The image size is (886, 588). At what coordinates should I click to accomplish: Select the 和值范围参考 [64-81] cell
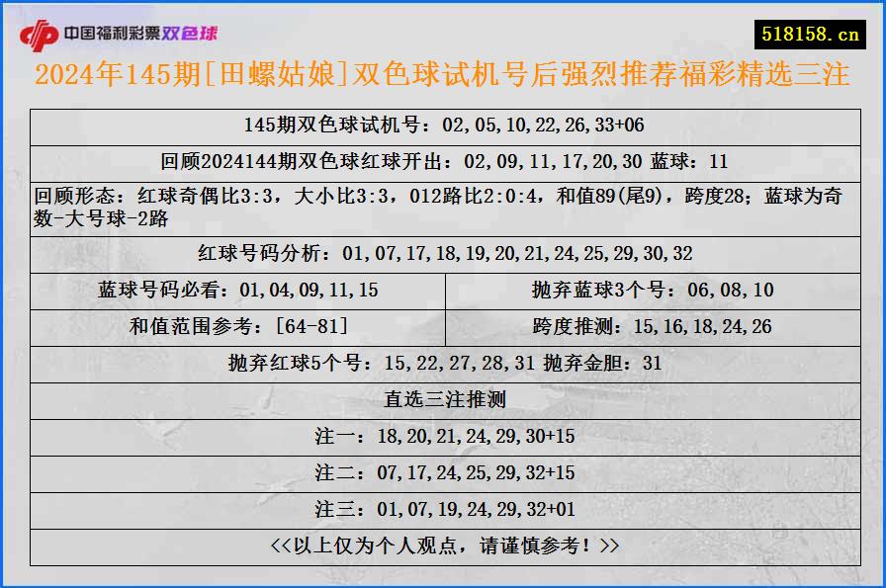tap(237, 326)
